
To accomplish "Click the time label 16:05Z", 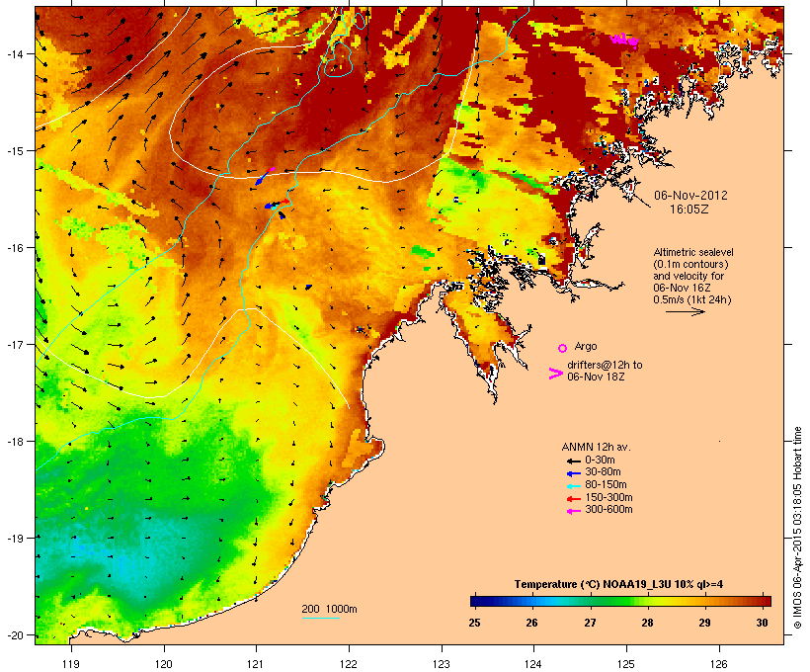I will pos(689,210).
